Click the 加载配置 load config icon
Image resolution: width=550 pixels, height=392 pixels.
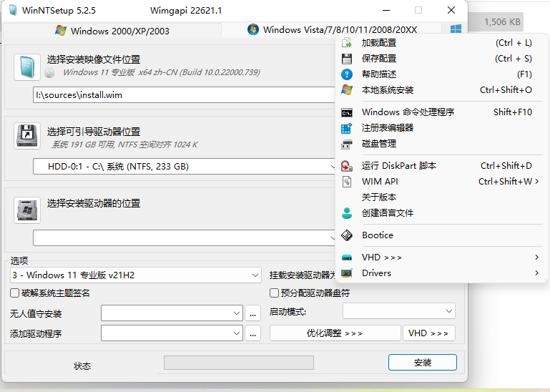coord(347,43)
